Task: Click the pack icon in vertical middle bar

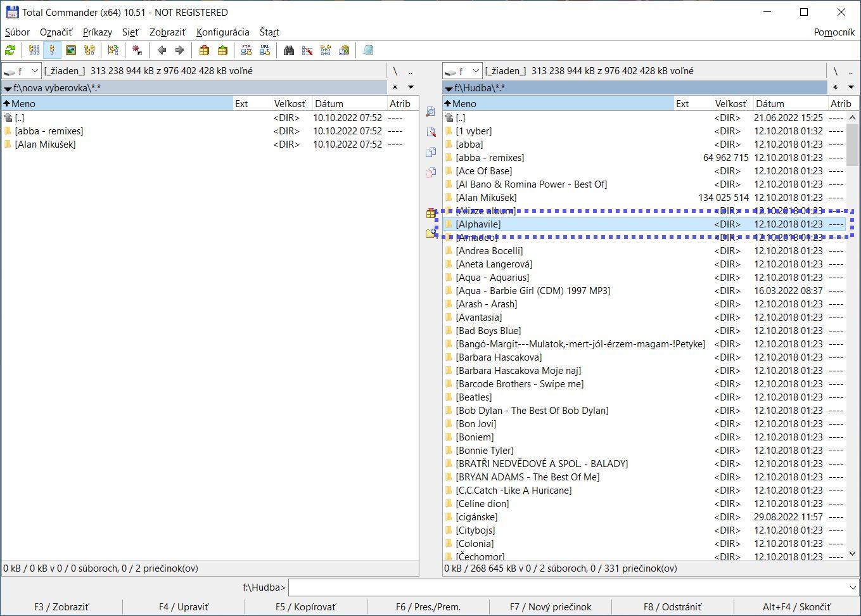Action: (x=431, y=213)
